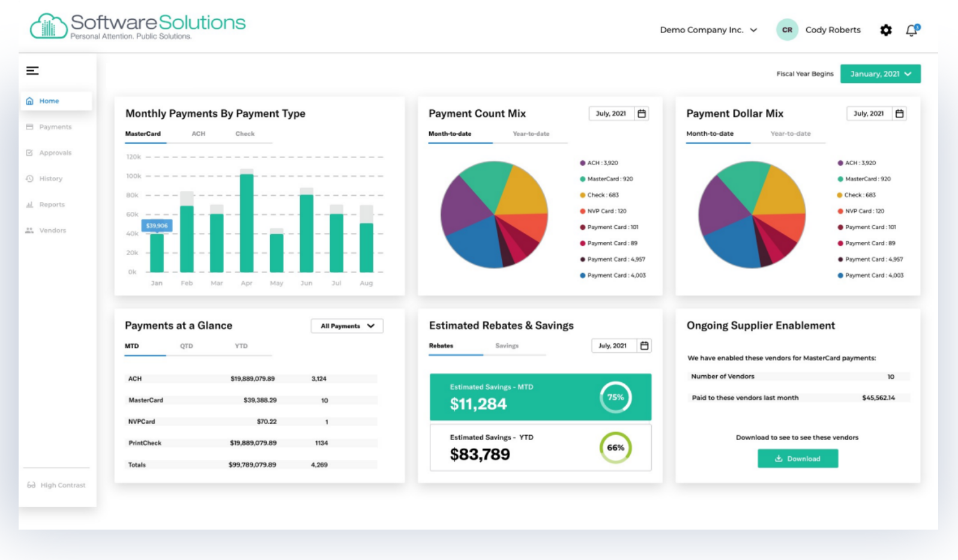Select the Rebates tab
Image resolution: width=958 pixels, height=560 pixels.
click(x=441, y=346)
